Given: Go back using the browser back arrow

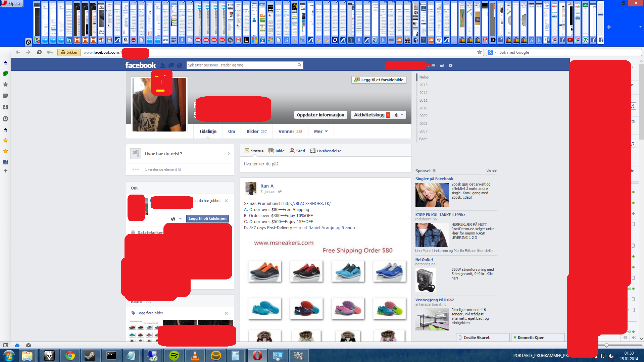Looking at the screenshot, I should [x=18, y=52].
